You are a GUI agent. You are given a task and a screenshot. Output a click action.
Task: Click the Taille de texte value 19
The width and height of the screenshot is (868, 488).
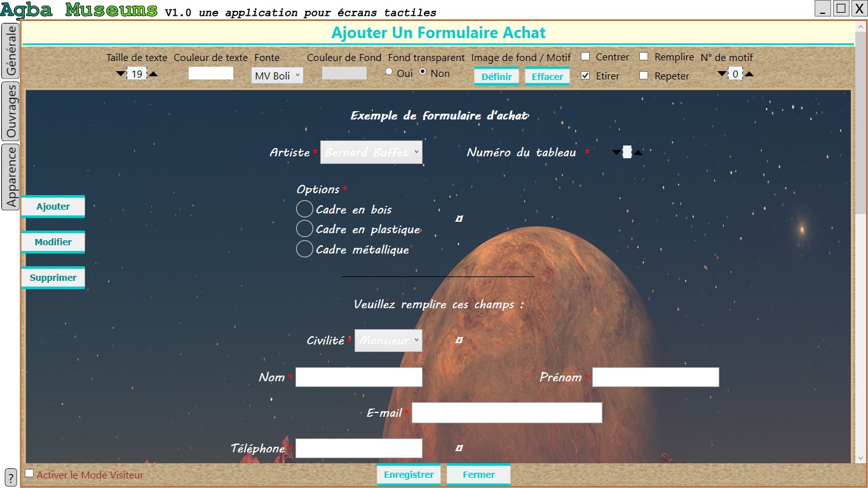(137, 74)
